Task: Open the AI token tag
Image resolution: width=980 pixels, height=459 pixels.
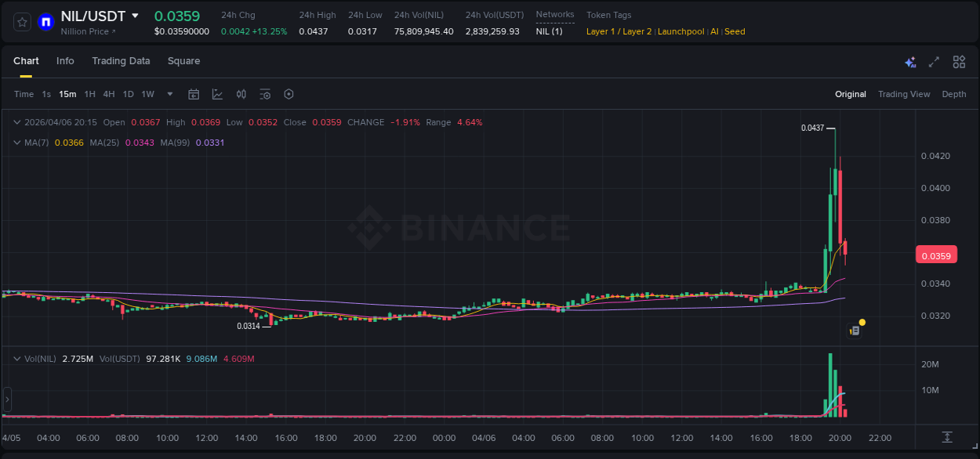Action: pos(714,31)
